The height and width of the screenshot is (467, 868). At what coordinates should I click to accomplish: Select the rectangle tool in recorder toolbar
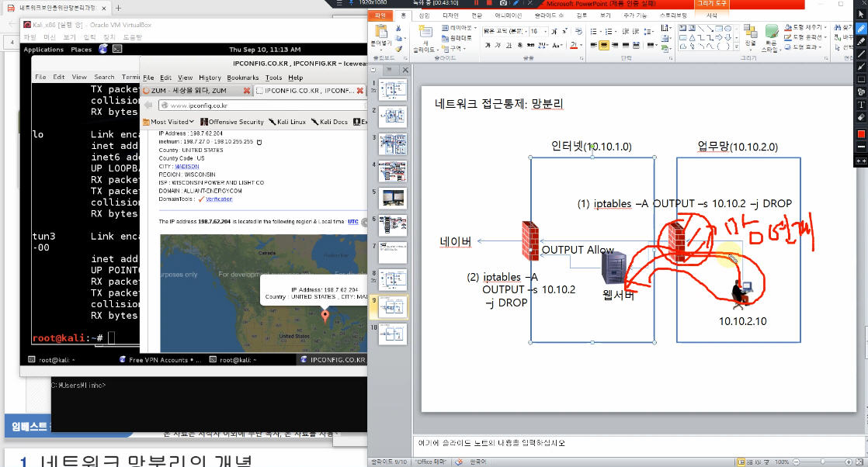(x=861, y=80)
